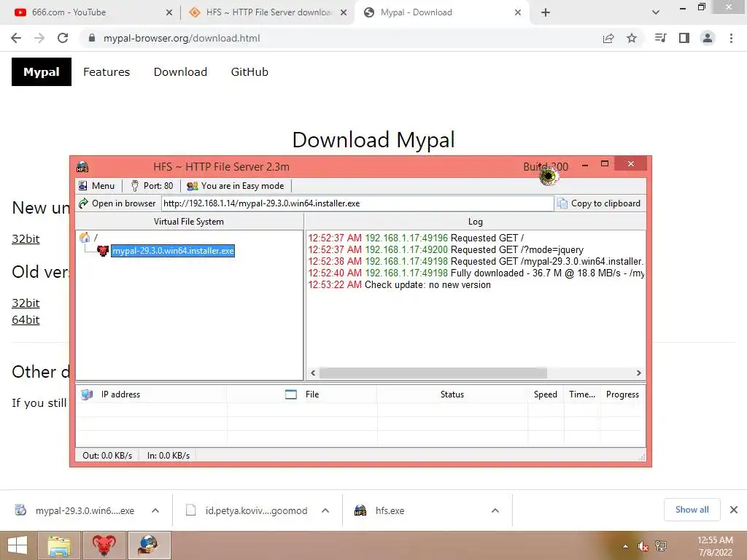Viewport: 747px width, 560px height.
Task: Click the share page icon
Action: point(608,38)
